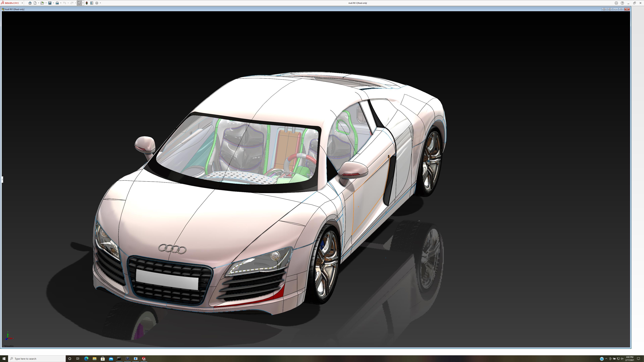Select the front license plate

[x=167, y=279]
